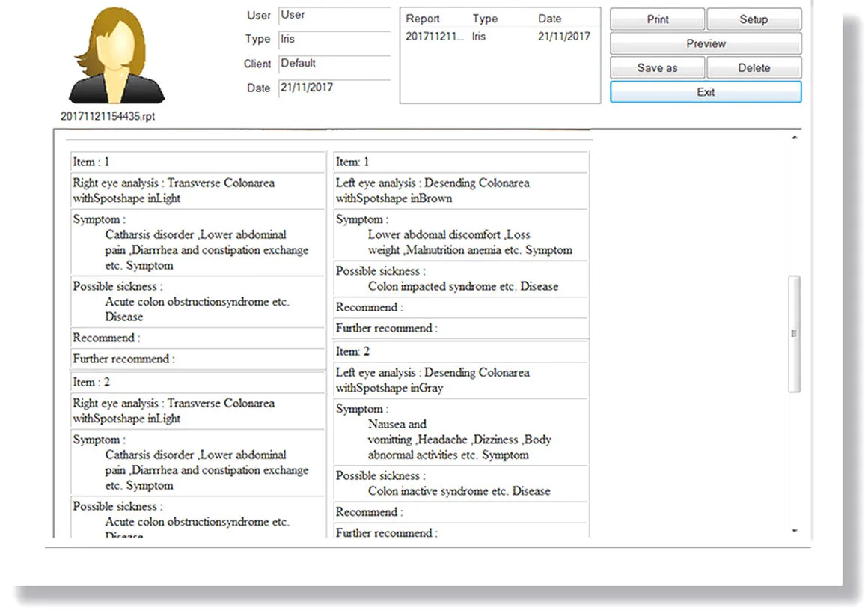Click the Preview button
The height and width of the screenshot is (611, 868).
tap(705, 43)
